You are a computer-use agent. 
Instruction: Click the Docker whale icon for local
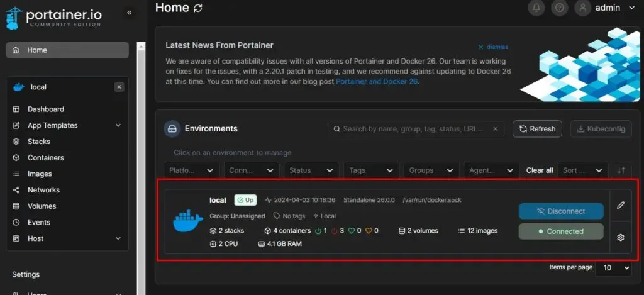(187, 221)
